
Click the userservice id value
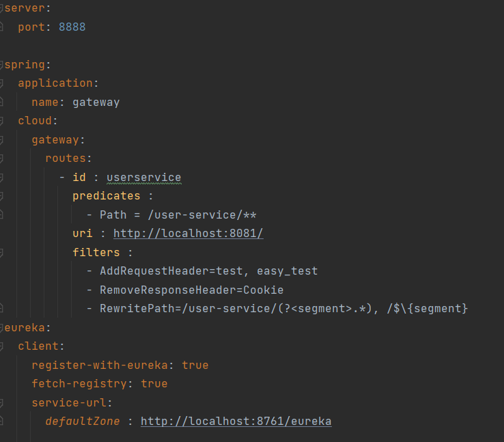[x=143, y=178]
